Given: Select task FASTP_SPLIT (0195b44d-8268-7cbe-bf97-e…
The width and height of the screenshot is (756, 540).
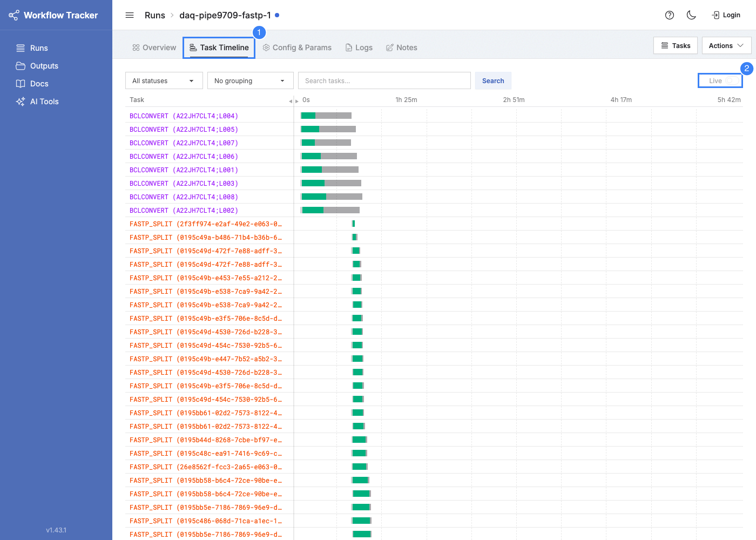Looking at the screenshot, I should click(x=206, y=440).
